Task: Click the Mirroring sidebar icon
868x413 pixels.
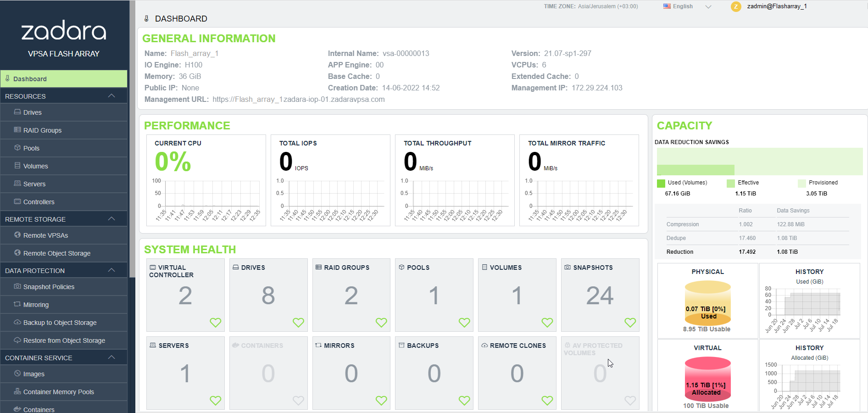Action: (x=17, y=304)
